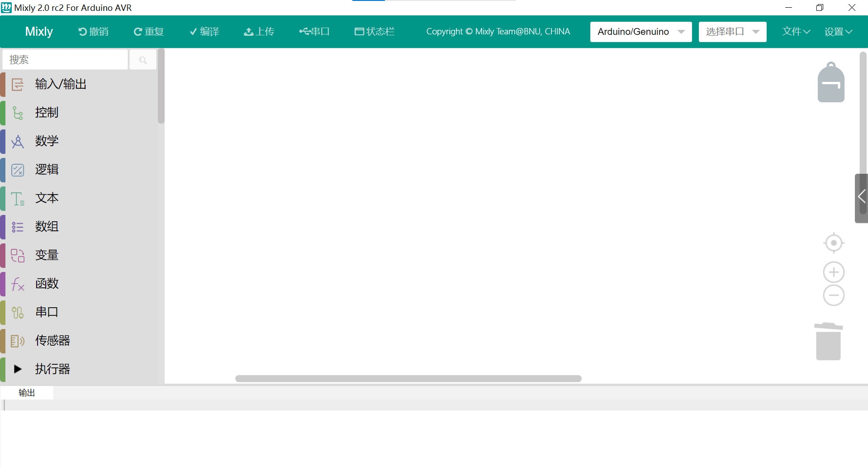868x467 pixels.
Task: Click the 搜索 search input field
Action: point(66,60)
